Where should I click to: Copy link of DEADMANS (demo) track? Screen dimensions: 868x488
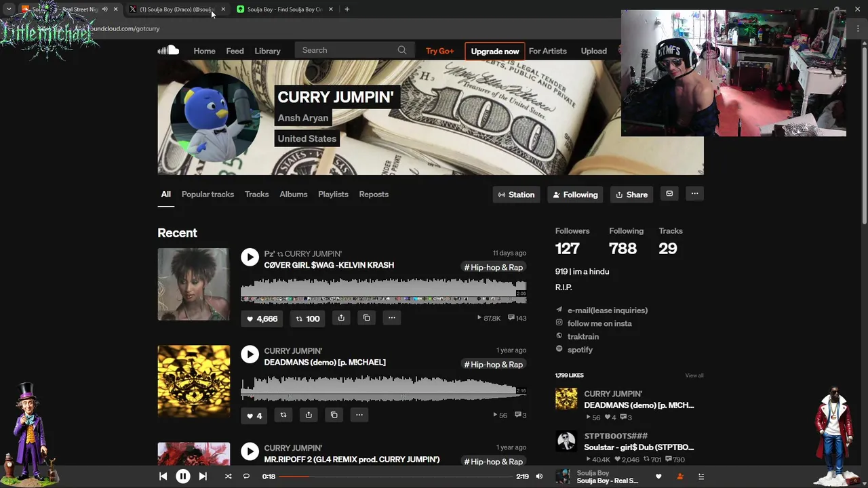[334, 415]
